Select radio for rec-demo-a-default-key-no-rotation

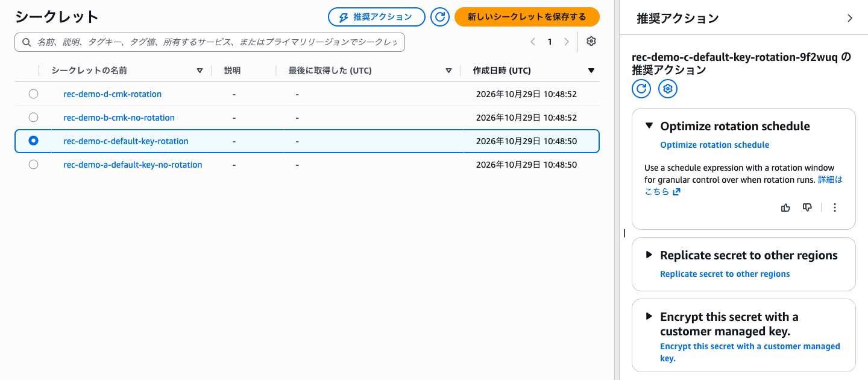tap(34, 165)
